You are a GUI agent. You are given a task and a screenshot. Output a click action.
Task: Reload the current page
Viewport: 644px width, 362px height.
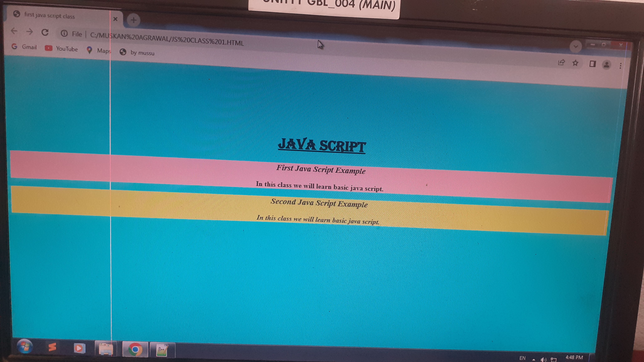(x=45, y=32)
